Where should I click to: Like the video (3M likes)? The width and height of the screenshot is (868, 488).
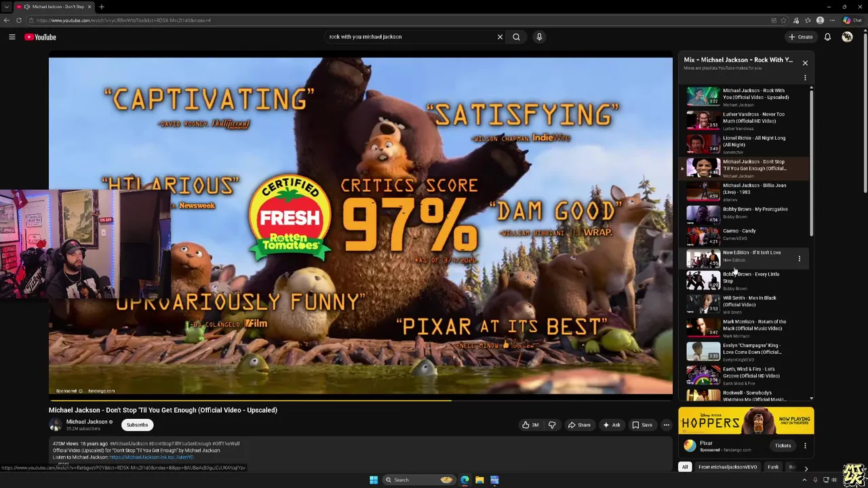click(530, 425)
